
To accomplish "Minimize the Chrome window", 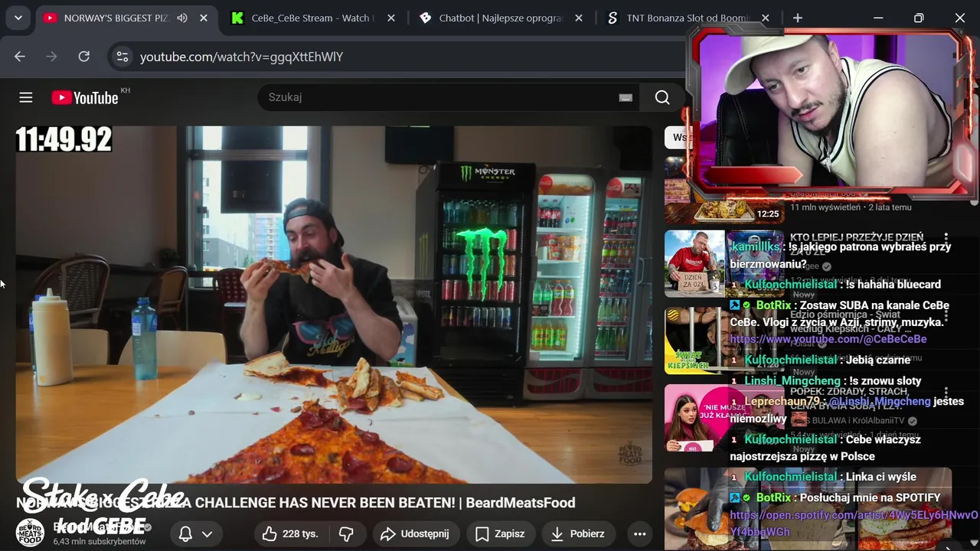I will click(878, 18).
